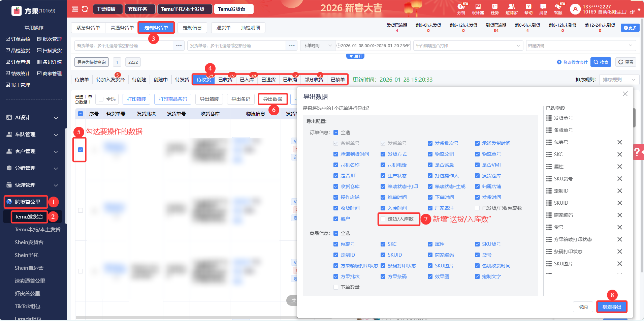Switch to the 退货单 tab

[x=224, y=28]
